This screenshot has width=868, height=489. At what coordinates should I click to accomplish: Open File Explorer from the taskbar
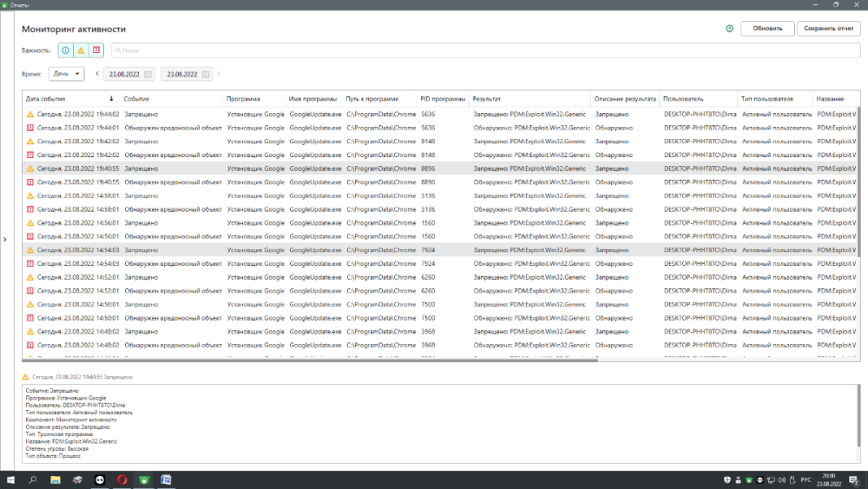55,479
